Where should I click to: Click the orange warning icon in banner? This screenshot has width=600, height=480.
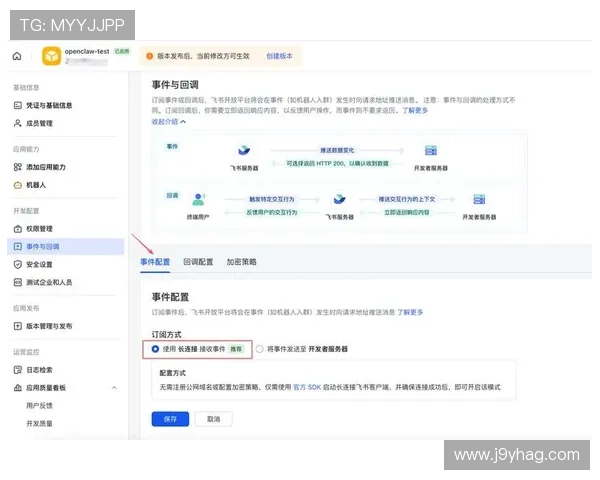pos(150,56)
